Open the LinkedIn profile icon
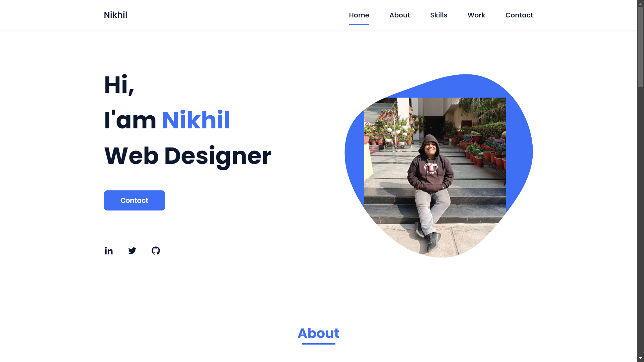 click(109, 251)
